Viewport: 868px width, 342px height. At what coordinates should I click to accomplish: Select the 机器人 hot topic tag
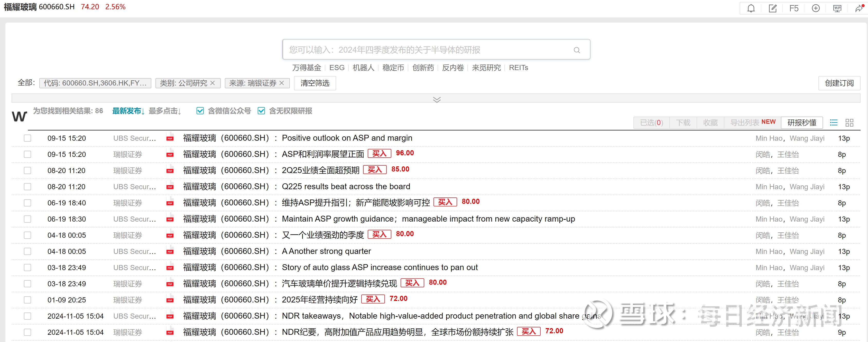click(x=363, y=68)
